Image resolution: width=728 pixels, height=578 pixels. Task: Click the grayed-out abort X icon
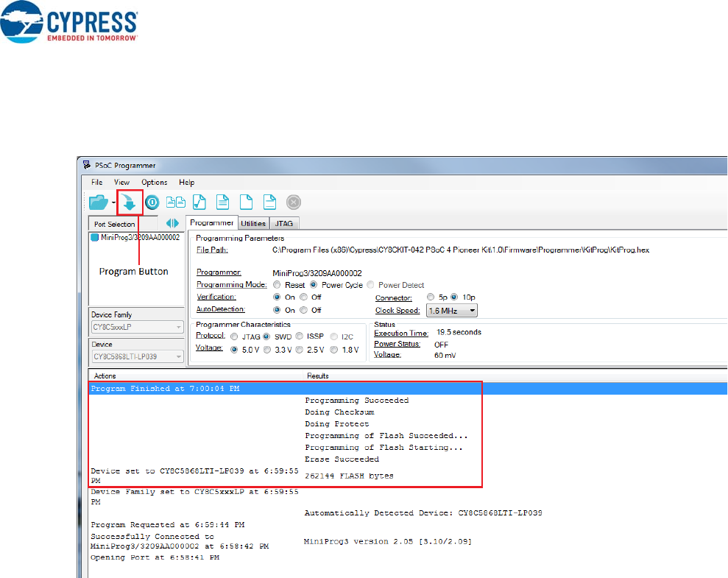coord(293,202)
